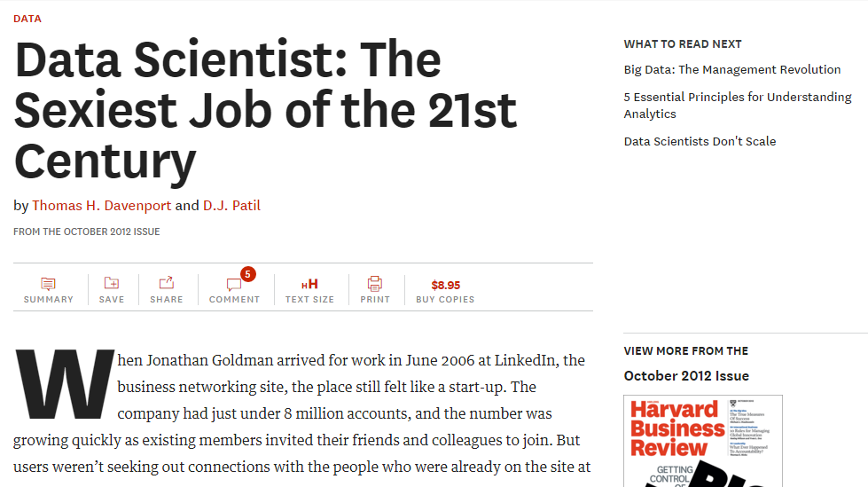Adjust text size with the HH icon

pos(309,284)
